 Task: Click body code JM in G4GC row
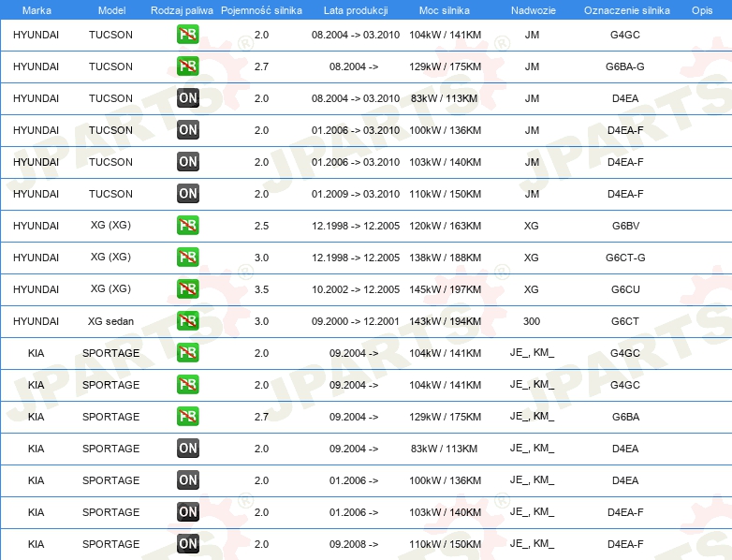click(532, 35)
